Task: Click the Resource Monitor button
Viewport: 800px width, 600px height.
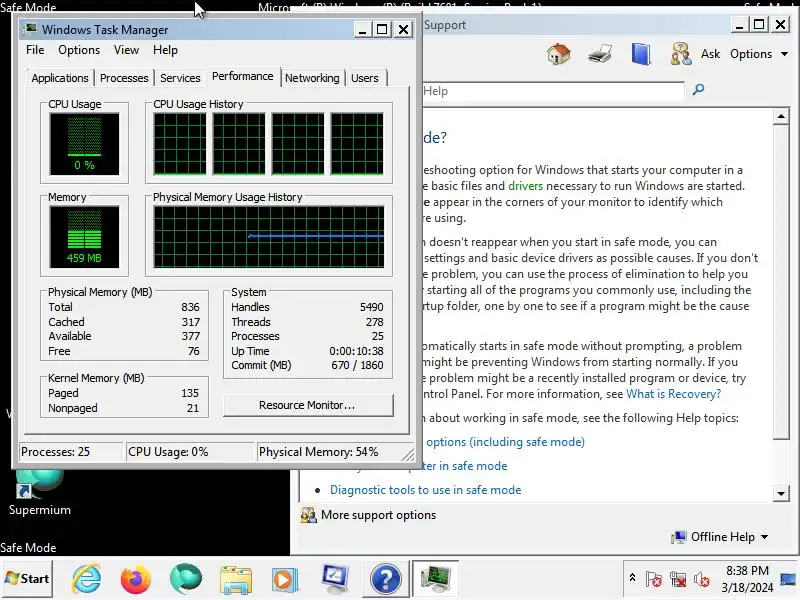Action: 308,405
